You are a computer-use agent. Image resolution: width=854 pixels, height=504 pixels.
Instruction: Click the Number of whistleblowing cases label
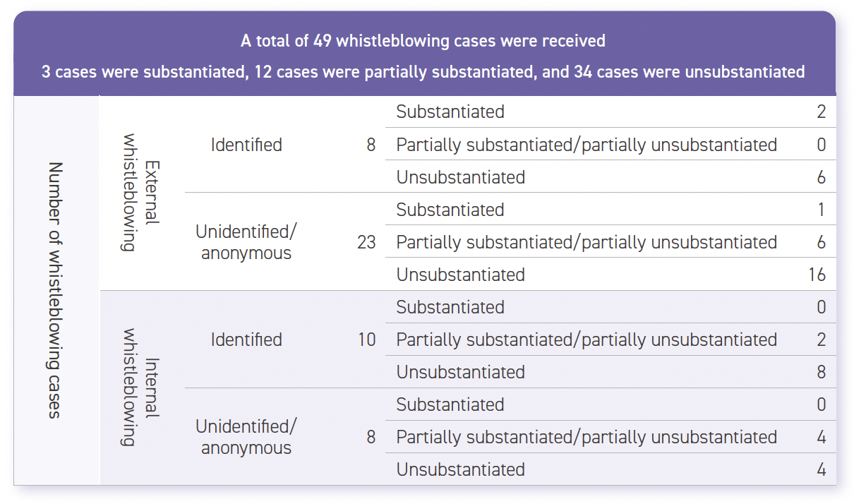55,290
